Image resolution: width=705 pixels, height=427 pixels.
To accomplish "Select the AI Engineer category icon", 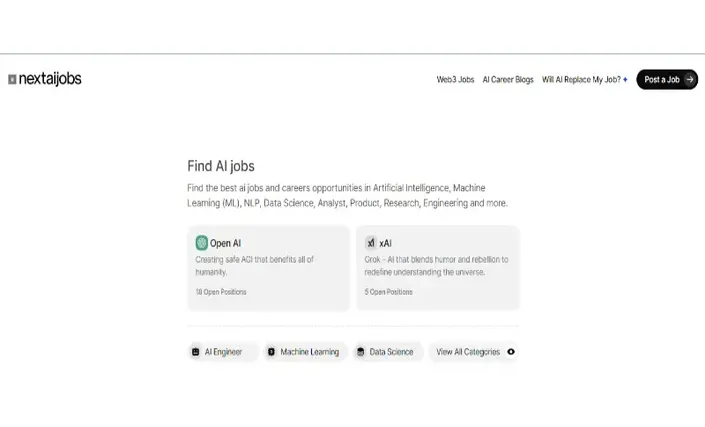I will pyautogui.click(x=196, y=352).
